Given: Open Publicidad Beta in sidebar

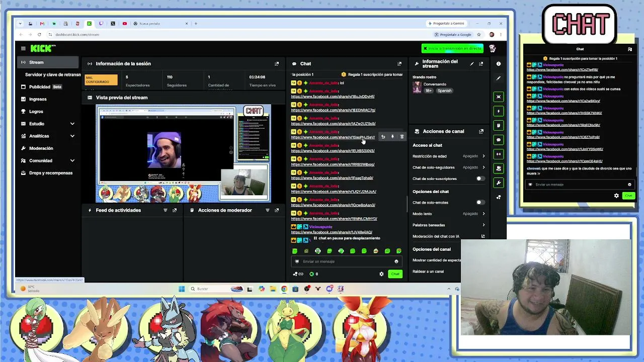Looking at the screenshot, I should pyautogui.click(x=48, y=87).
